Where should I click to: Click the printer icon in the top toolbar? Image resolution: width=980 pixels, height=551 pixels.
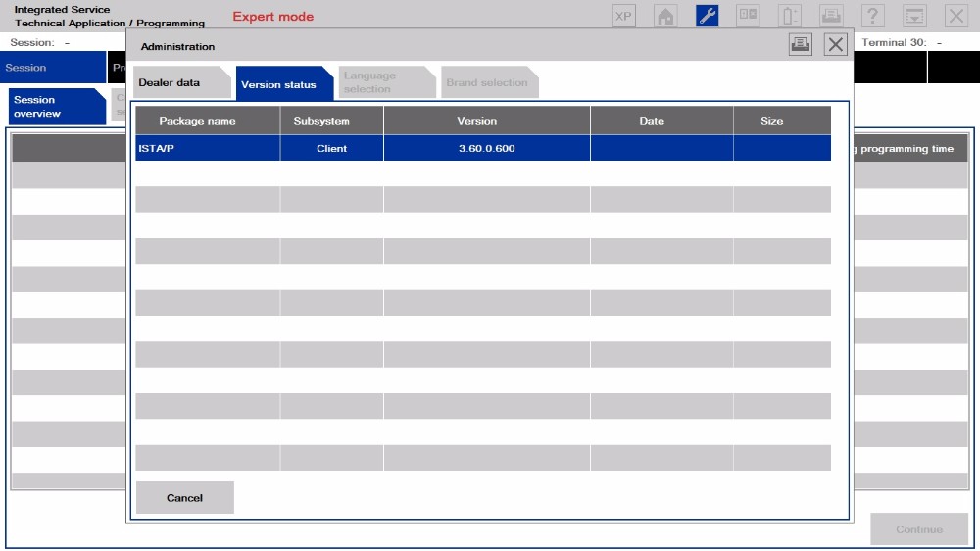coord(831,16)
